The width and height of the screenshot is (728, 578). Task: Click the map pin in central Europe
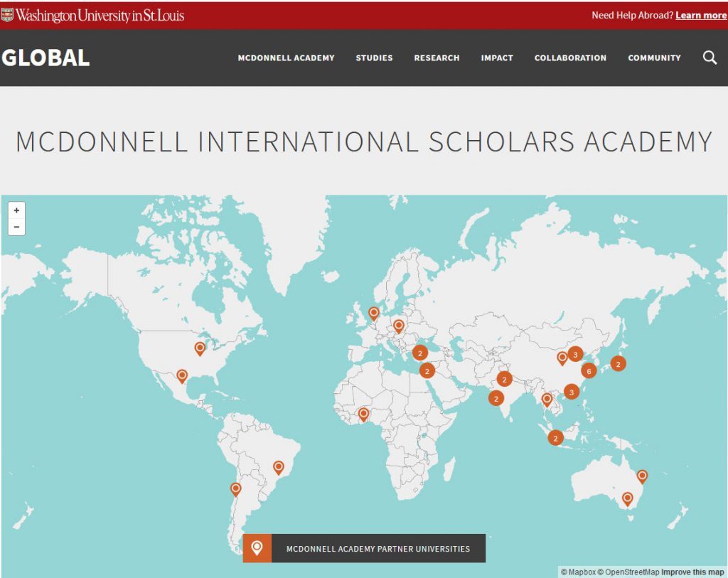click(398, 326)
